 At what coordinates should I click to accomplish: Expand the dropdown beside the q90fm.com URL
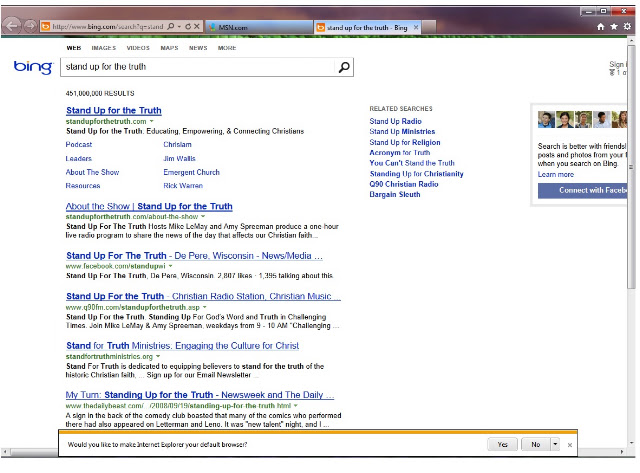click(205, 307)
